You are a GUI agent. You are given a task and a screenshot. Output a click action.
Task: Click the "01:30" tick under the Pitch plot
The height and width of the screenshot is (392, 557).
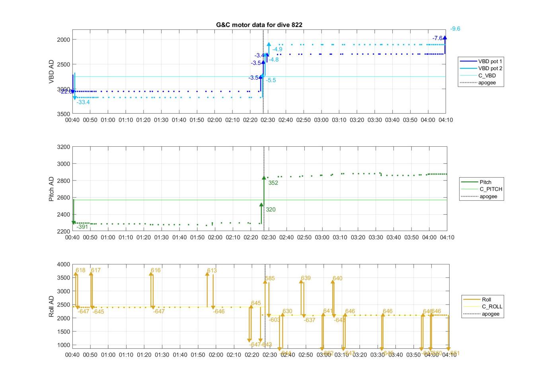[161, 237]
